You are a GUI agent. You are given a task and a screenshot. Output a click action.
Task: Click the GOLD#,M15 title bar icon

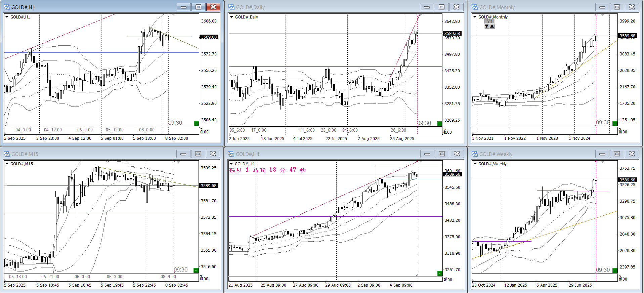[x=7, y=154]
